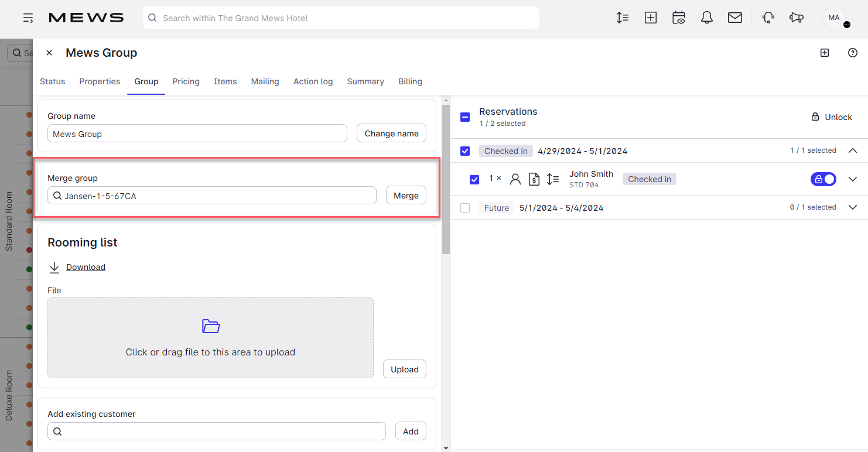Click the Future status badge

pyautogui.click(x=497, y=208)
